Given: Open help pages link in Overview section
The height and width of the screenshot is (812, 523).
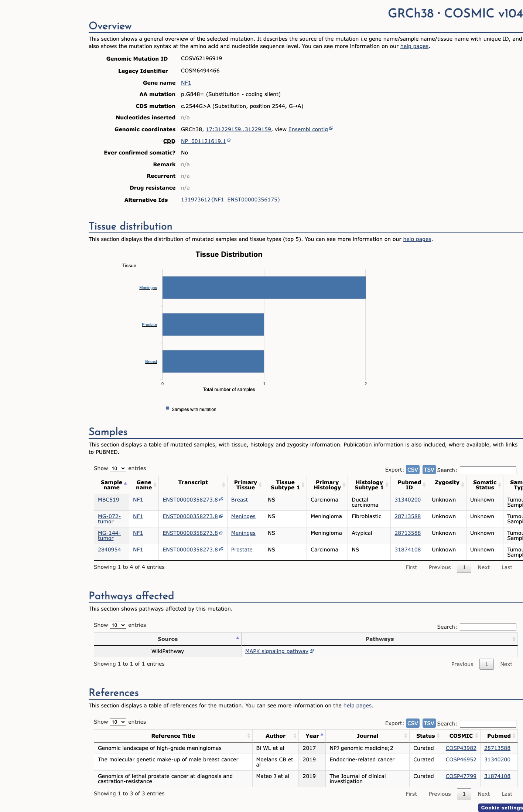Looking at the screenshot, I should pyautogui.click(x=414, y=46).
